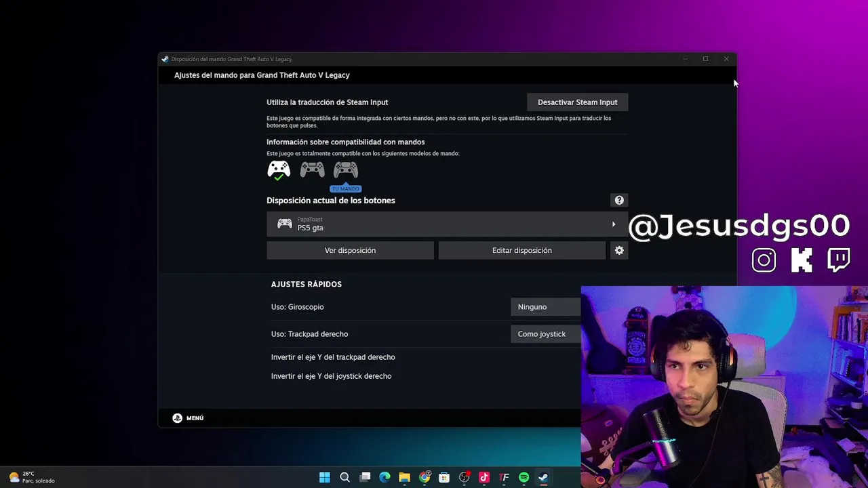Click 'Ajustes del mando para Grand Theft Auto V Legacy'
868x488 pixels.
click(262, 75)
